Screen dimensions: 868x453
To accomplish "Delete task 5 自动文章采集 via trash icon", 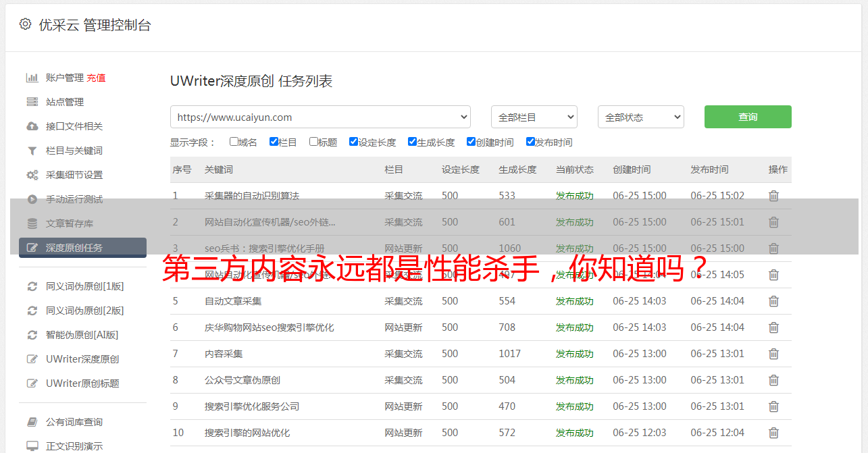I will pyautogui.click(x=774, y=301).
